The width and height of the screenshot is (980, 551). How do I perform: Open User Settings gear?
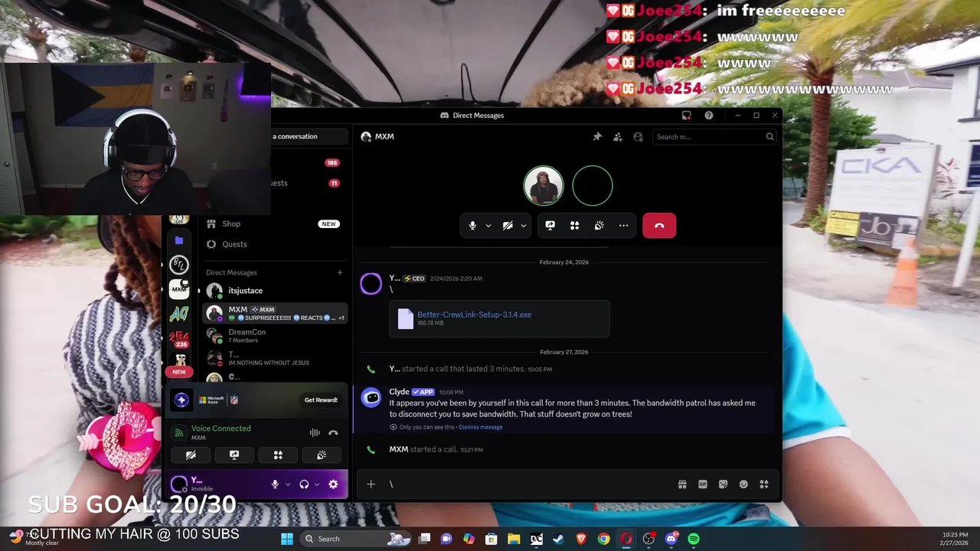click(x=333, y=484)
